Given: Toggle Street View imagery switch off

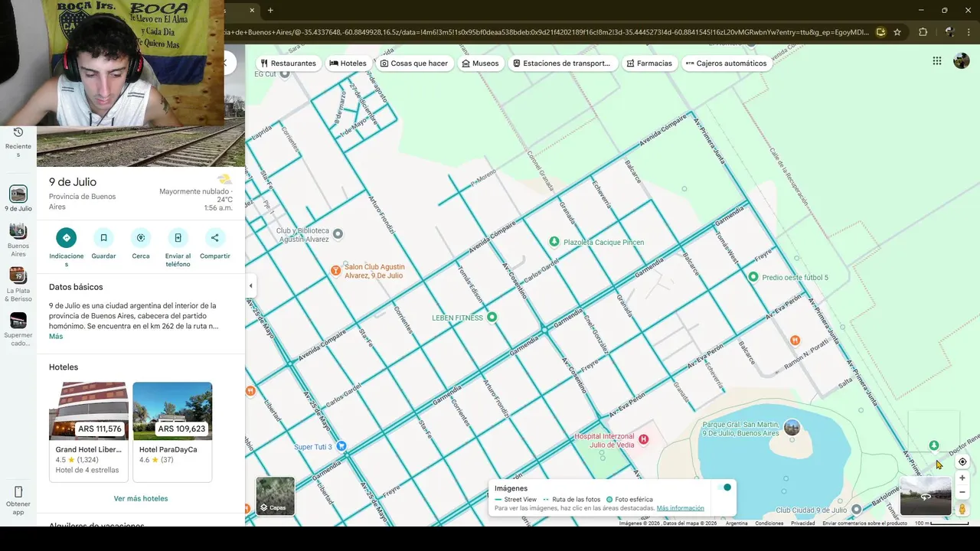Looking at the screenshot, I should click(x=724, y=487).
